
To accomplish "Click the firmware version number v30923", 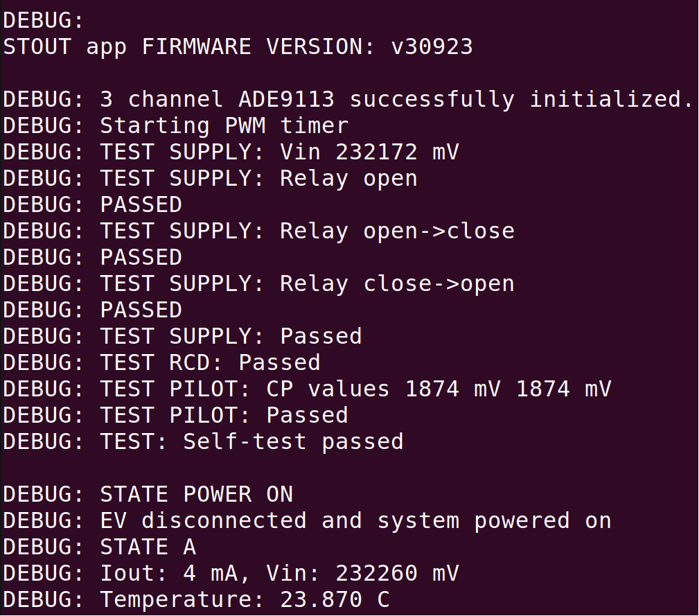I will [x=432, y=46].
